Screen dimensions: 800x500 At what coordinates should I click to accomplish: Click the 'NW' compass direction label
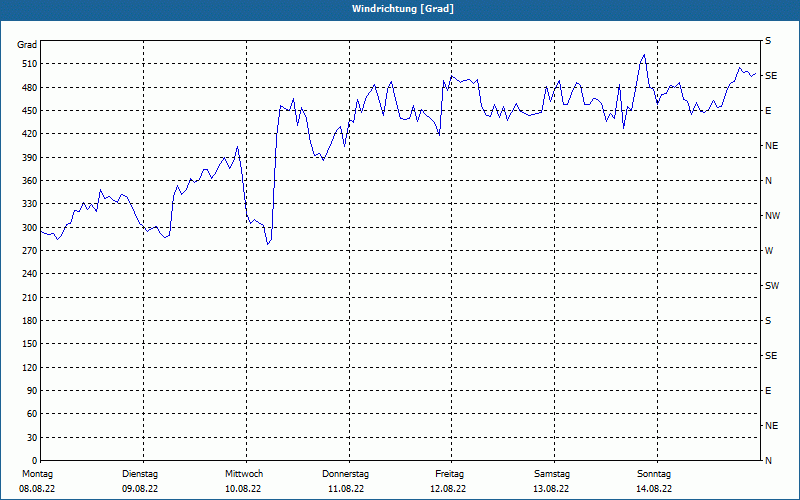(772, 216)
